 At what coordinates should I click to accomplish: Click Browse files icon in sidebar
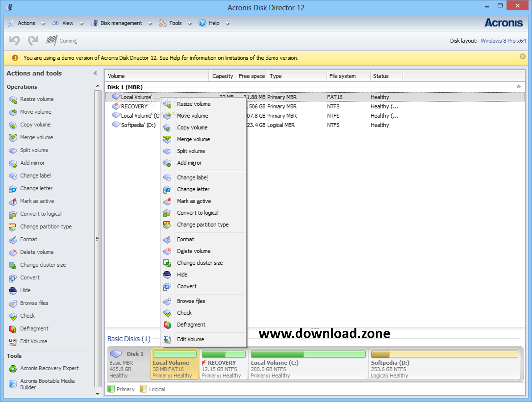(x=13, y=303)
